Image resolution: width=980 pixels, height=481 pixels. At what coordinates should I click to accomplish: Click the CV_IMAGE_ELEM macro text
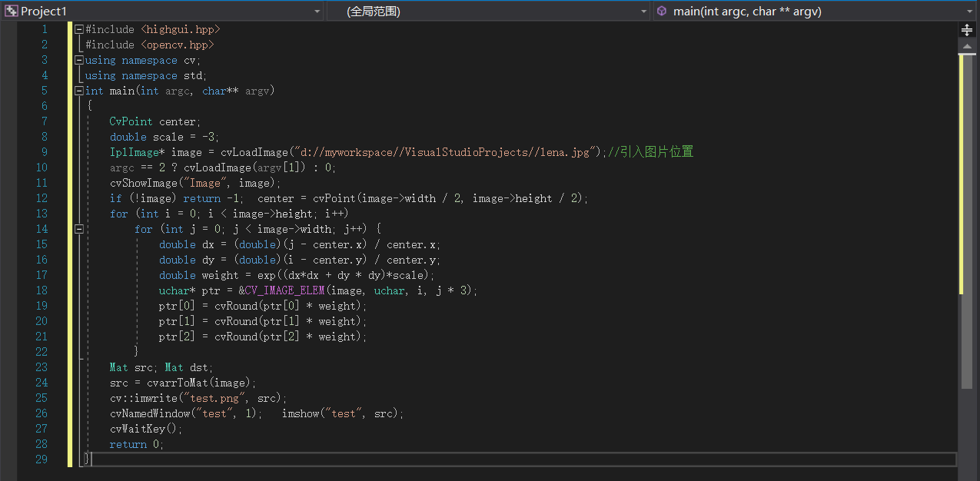tap(285, 290)
